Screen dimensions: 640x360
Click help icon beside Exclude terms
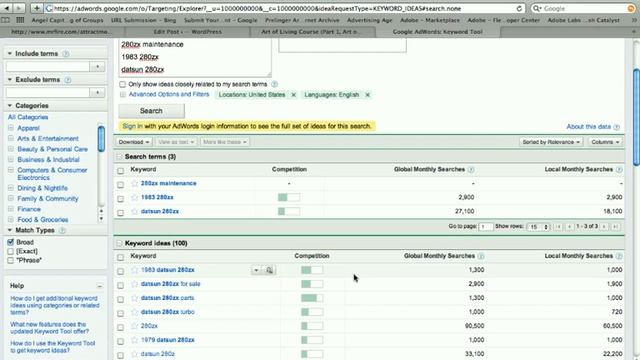[68, 80]
